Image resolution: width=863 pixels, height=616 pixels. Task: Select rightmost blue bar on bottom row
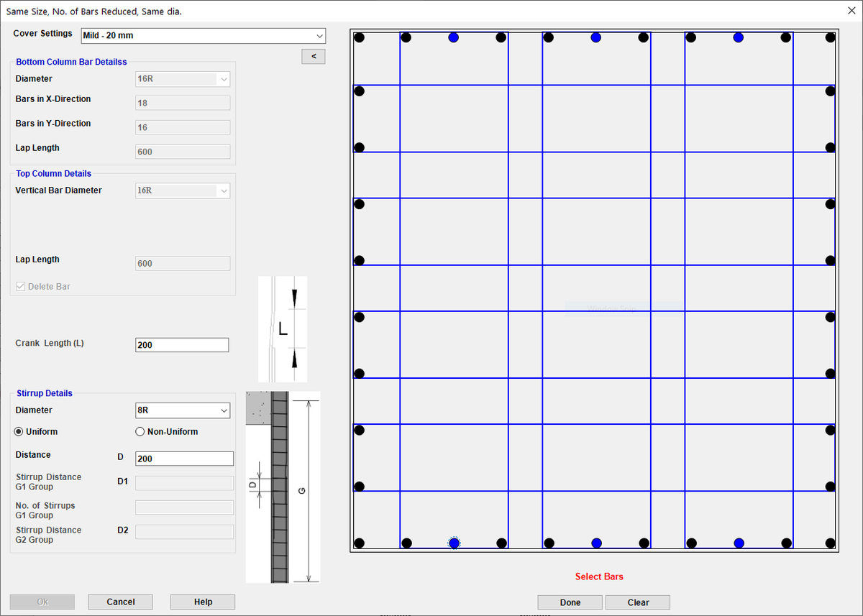(739, 543)
